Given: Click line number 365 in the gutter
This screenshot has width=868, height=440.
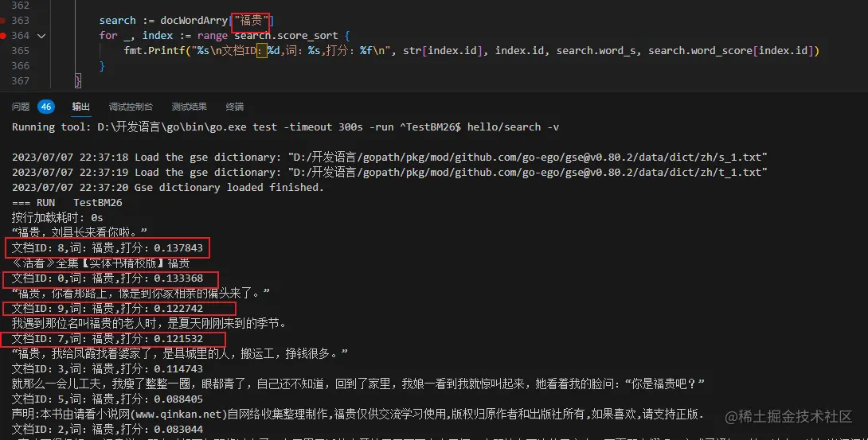Looking at the screenshot, I should point(21,50).
